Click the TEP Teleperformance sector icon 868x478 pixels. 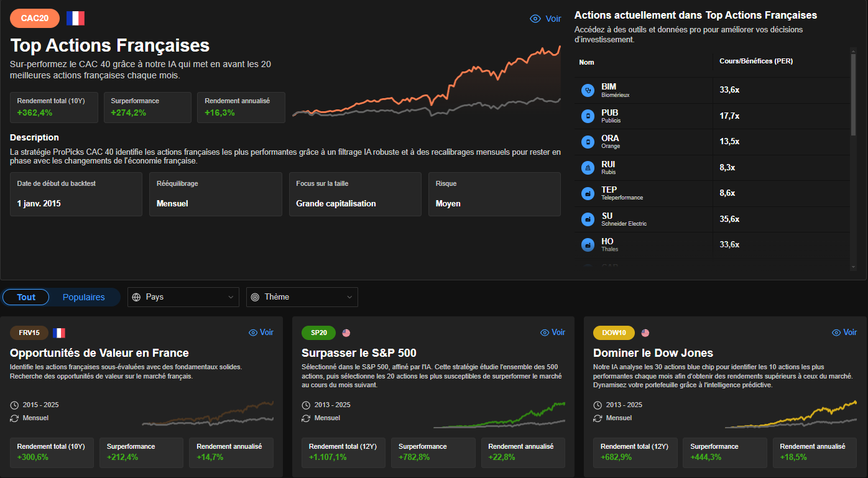[x=588, y=193]
